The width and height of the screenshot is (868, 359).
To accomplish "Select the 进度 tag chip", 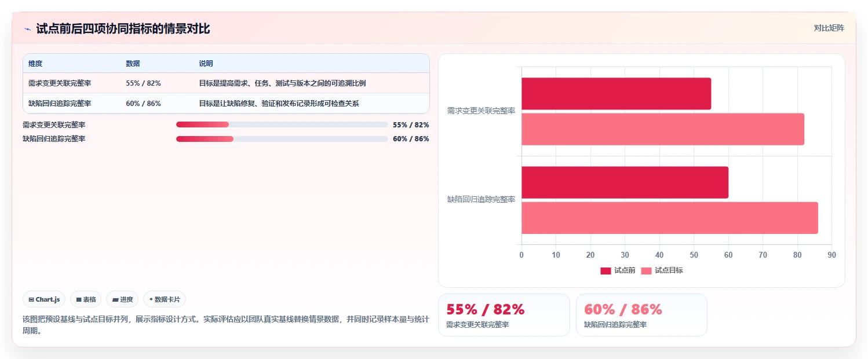I will pos(122,299).
